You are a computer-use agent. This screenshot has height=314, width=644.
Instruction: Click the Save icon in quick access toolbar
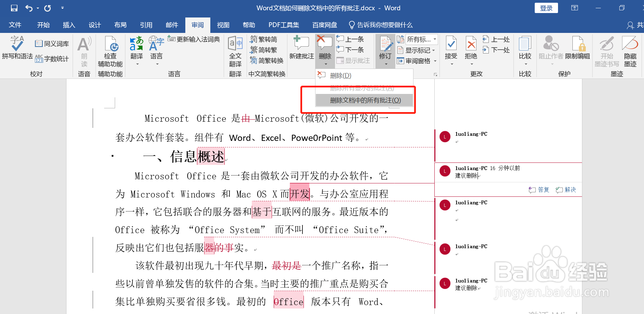[x=14, y=8]
